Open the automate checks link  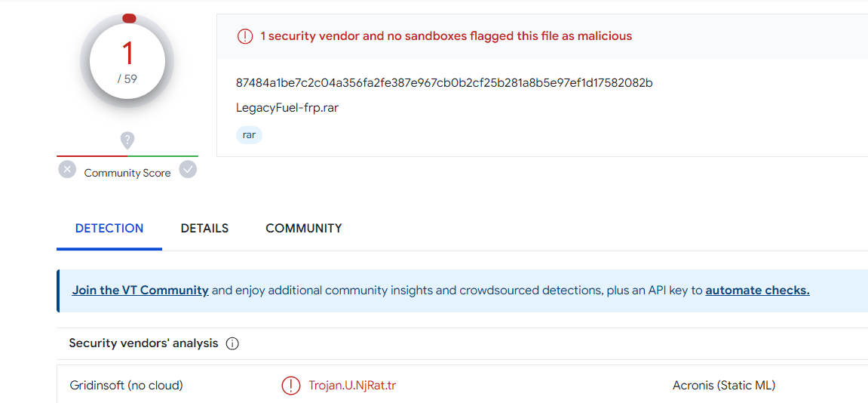[757, 291]
